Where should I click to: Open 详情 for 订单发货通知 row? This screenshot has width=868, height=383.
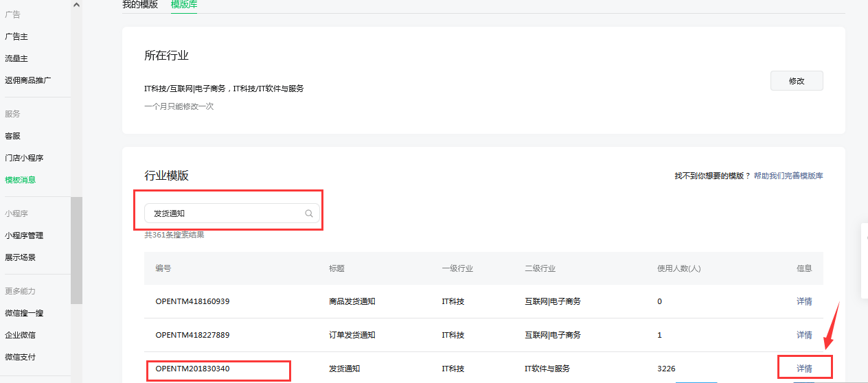pos(804,335)
